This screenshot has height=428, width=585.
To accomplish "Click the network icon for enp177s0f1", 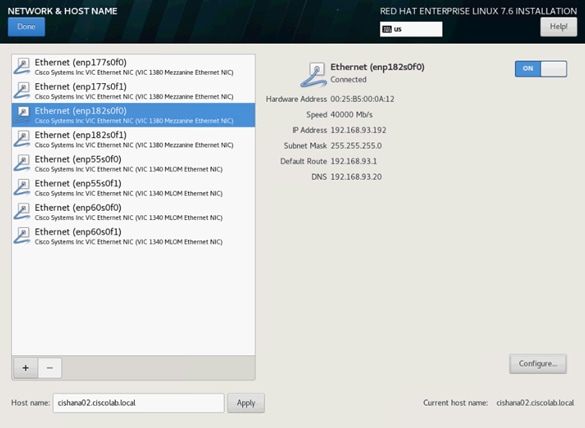I will [x=22, y=91].
